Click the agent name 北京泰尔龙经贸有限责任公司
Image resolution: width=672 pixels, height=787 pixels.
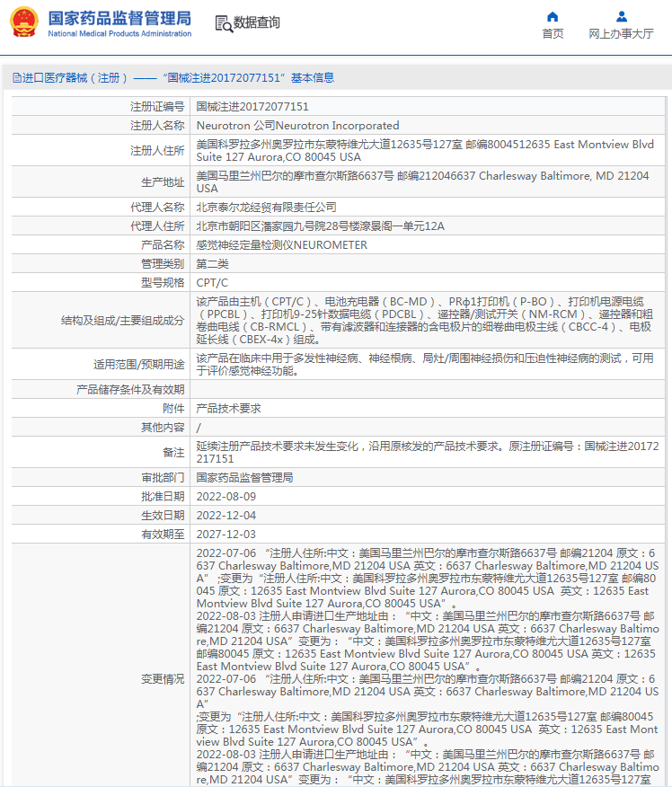coord(267,207)
